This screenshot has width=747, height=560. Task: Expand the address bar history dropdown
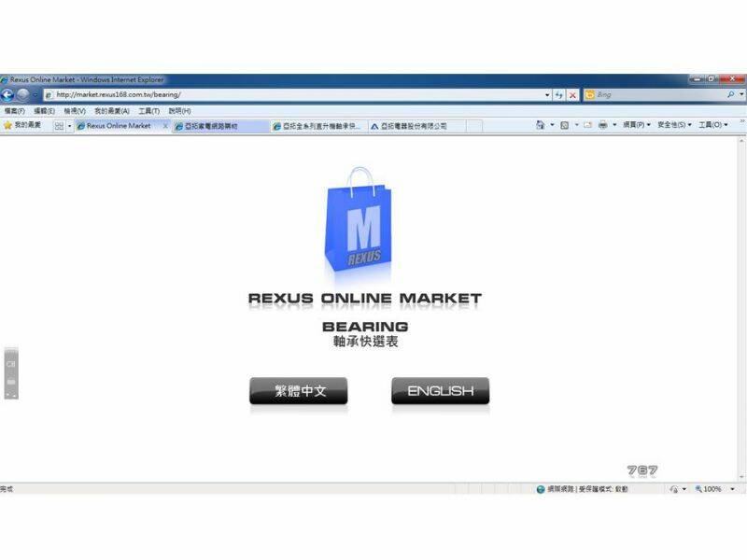[547, 95]
